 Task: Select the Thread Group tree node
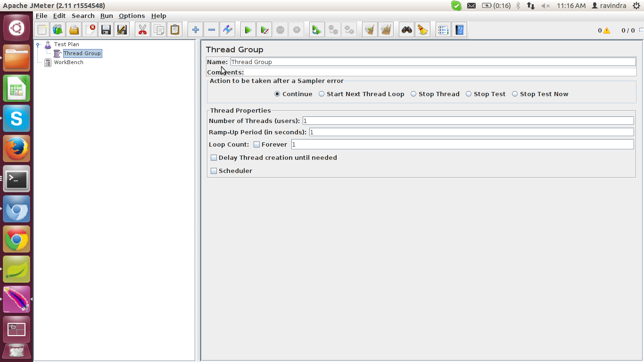(82, 53)
